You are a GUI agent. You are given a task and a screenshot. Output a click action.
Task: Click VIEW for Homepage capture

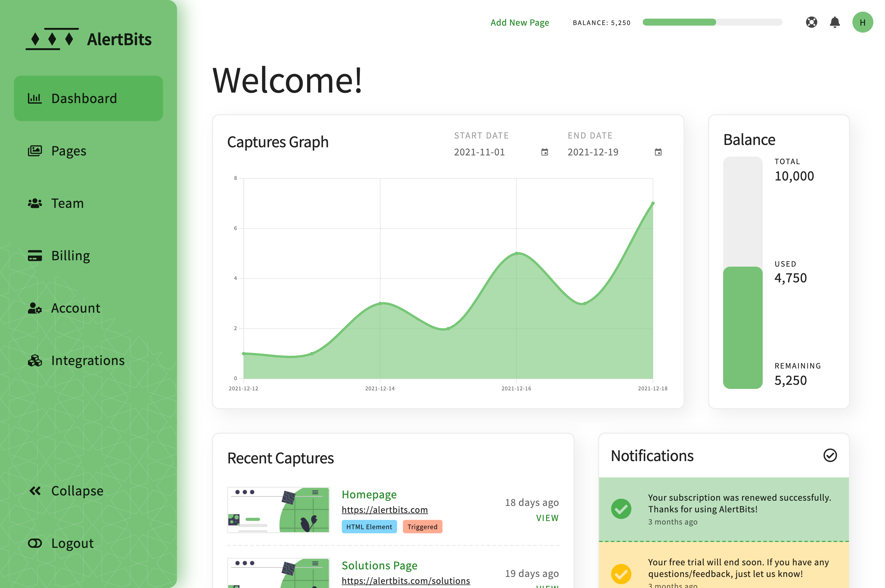click(x=547, y=518)
